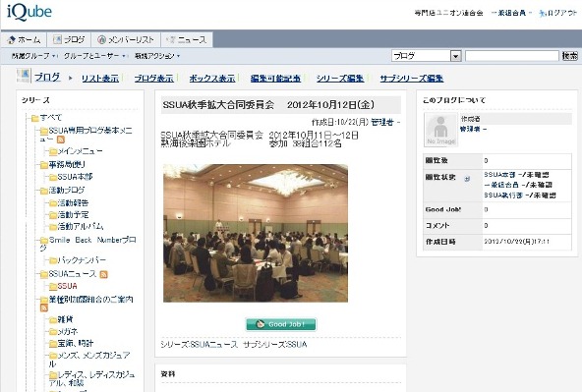Viewport: 582px width, 392px height.
Task: Open the 新規アクション dropdown menu
Action: pyautogui.click(x=157, y=56)
